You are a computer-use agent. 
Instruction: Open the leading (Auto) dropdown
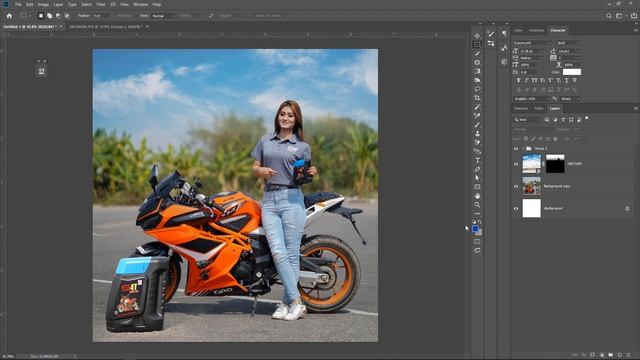pyautogui.click(x=569, y=51)
